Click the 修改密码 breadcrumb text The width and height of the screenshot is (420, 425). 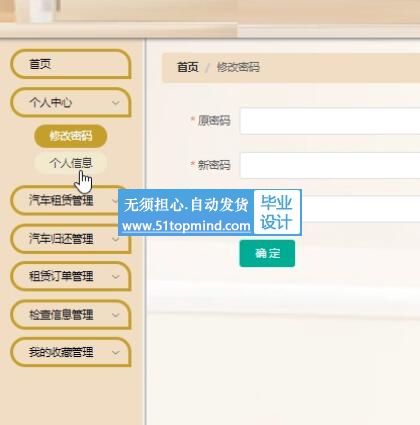coord(238,67)
